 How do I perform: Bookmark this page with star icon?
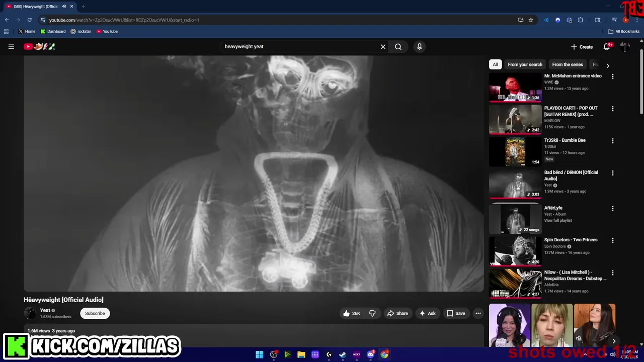point(531,20)
